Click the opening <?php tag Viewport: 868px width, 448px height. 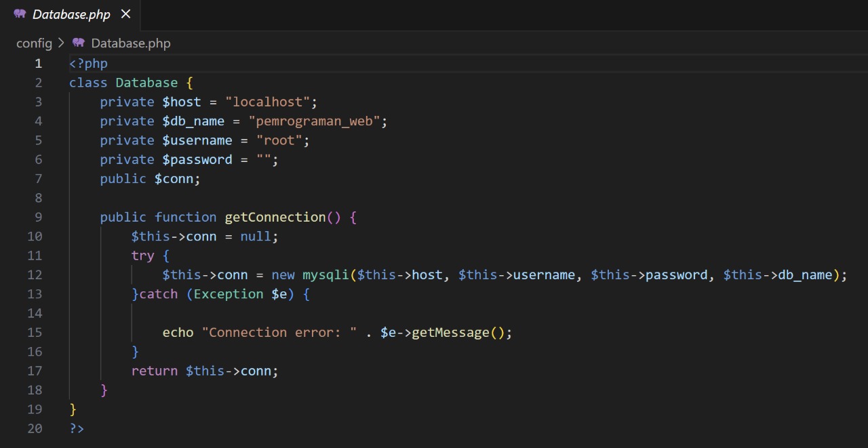coord(88,64)
